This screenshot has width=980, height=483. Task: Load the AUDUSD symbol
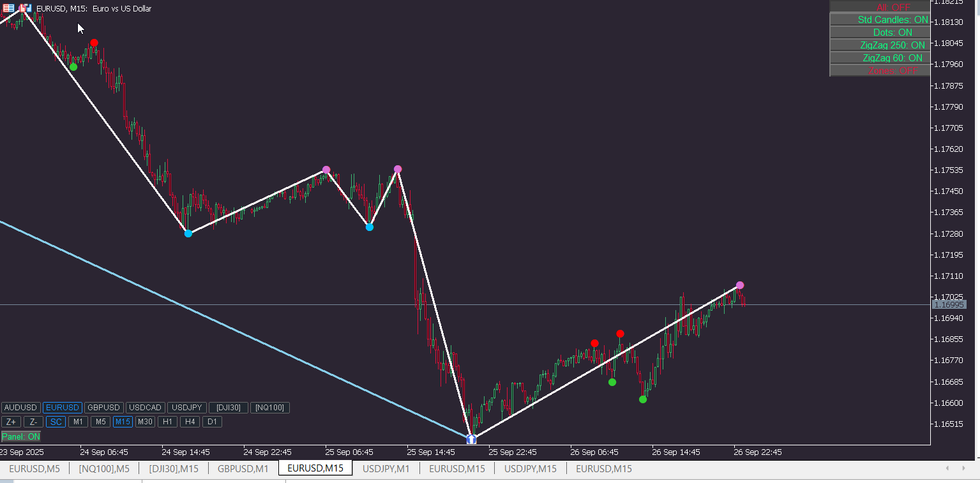tap(21, 408)
